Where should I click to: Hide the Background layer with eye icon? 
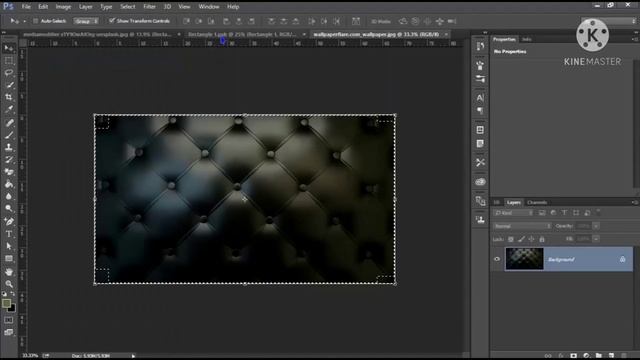[497, 259]
